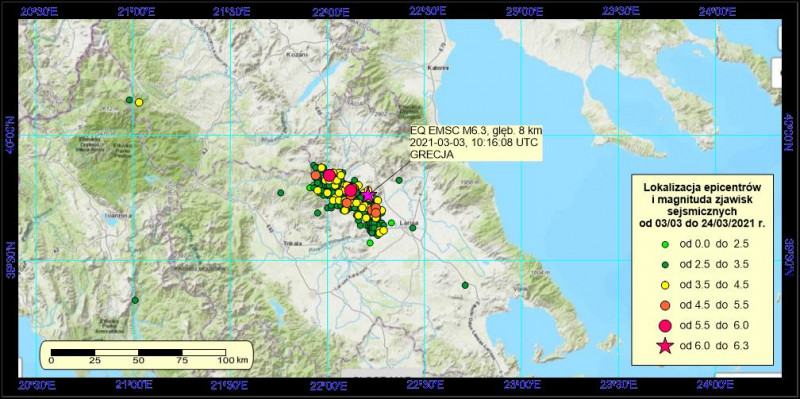Image resolution: width=800 pixels, height=399 pixels.
Task: Click the Larisa city label
Action: click(410, 222)
